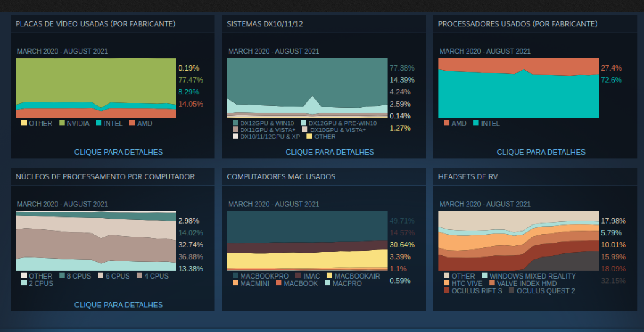
Task: Click the 27.4% AMD processor value
Action: click(x=611, y=68)
